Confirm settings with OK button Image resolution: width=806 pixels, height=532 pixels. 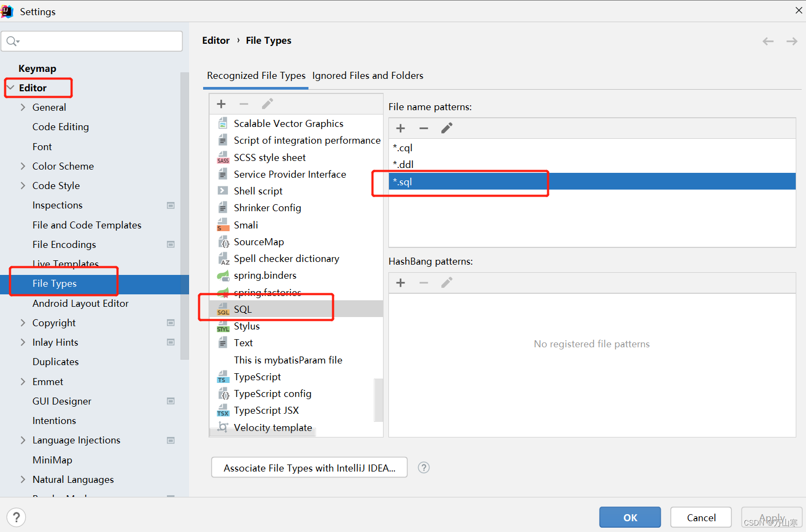(629, 517)
